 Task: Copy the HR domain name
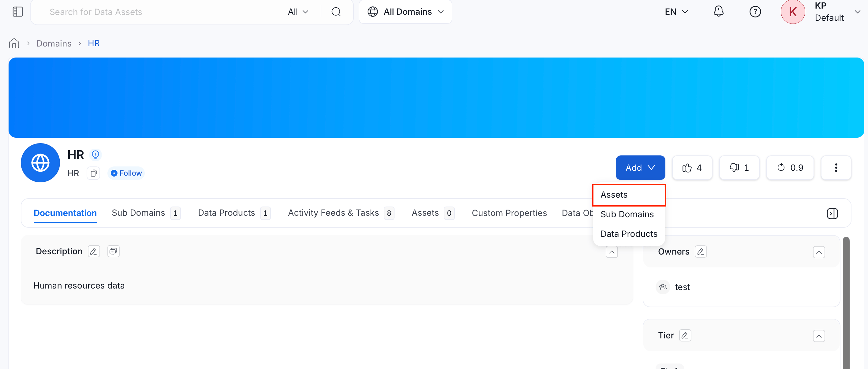pyautogui.click(x=93, y=173)
